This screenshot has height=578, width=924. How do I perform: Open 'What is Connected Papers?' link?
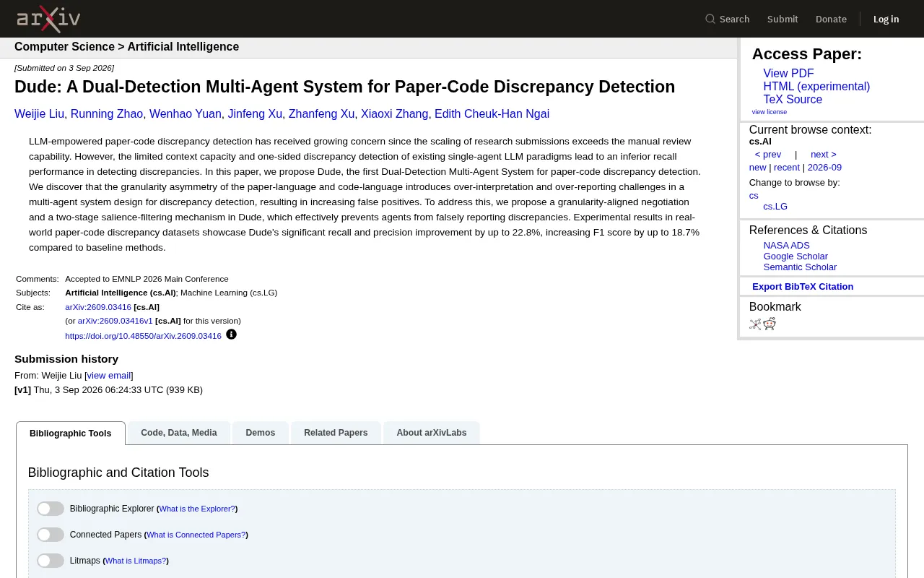(x=196, y=535)
